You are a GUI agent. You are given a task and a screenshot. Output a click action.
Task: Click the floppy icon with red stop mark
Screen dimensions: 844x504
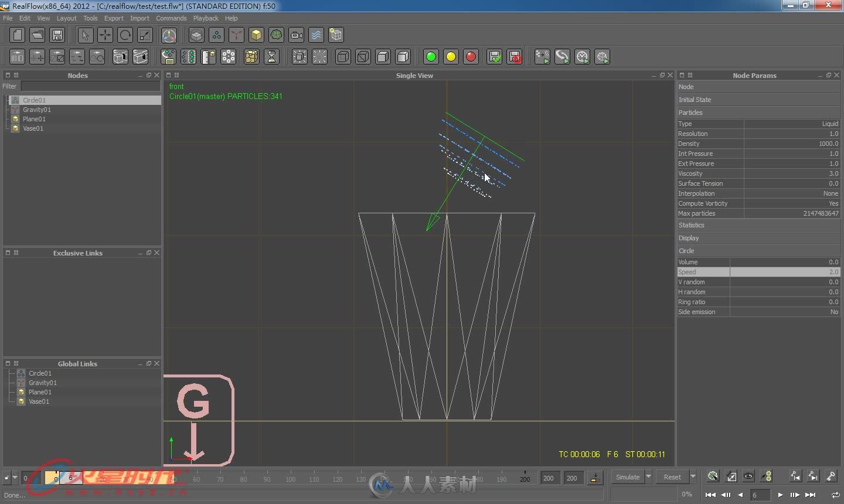point(515,57)
